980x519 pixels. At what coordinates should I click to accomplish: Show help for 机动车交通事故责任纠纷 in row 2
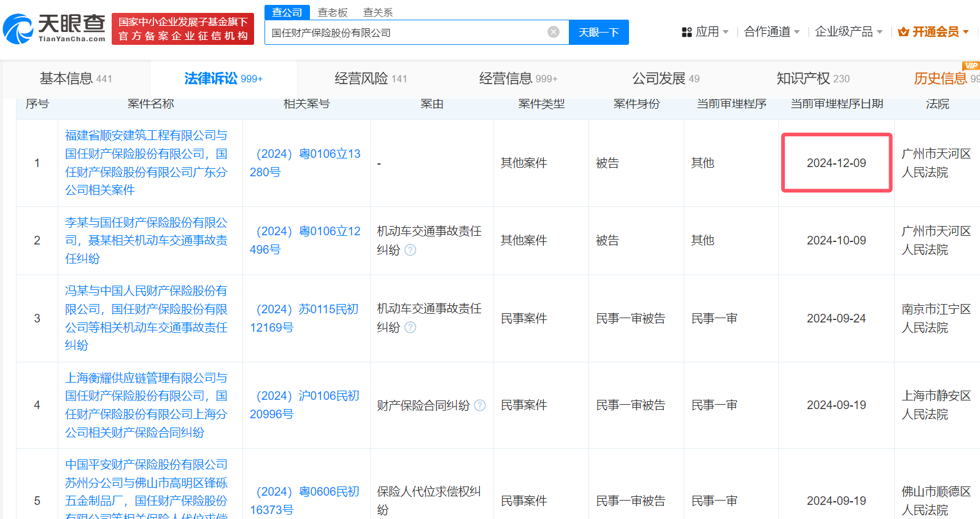coord(411,250)
